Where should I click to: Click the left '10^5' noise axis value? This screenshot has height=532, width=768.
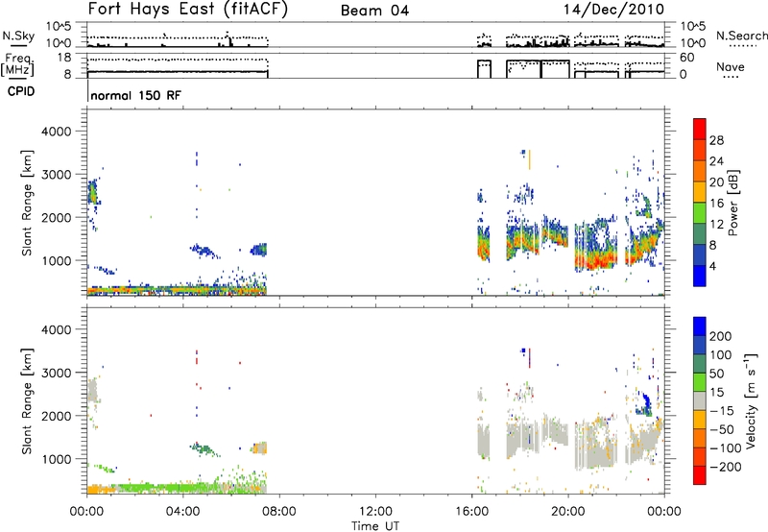[x=59, y=26]
